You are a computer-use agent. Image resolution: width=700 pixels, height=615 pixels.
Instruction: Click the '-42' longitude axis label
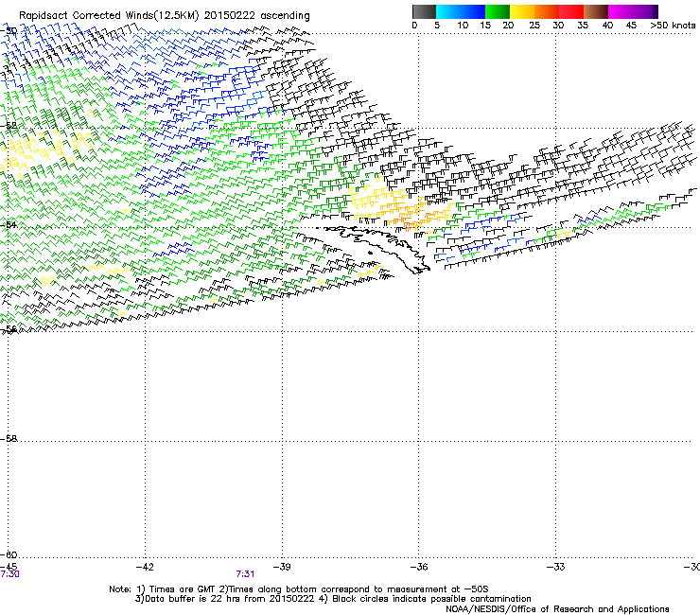click(x=145, y=567)
